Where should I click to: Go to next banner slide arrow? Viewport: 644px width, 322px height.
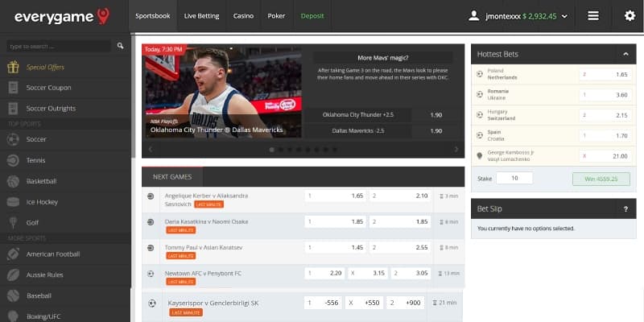coord(456,149)
